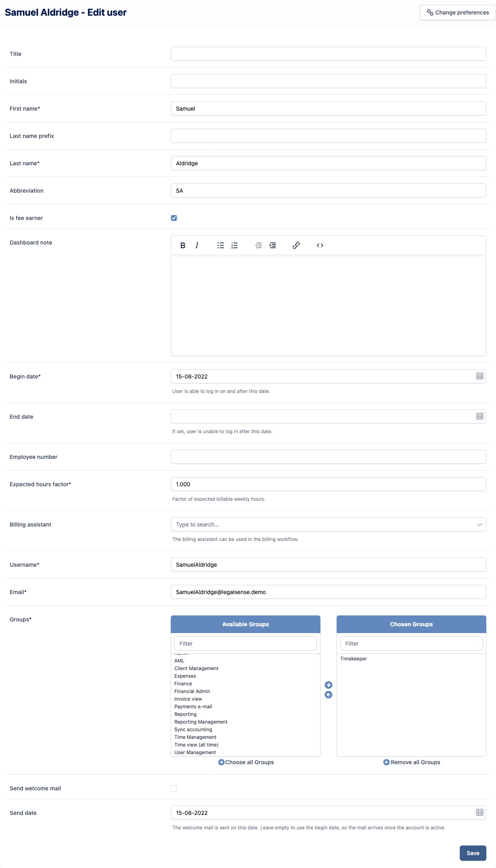This screenshot has width=496, height=868.
Task: Insert a numbered list in Dashboard note
Action: coord(235,245)
